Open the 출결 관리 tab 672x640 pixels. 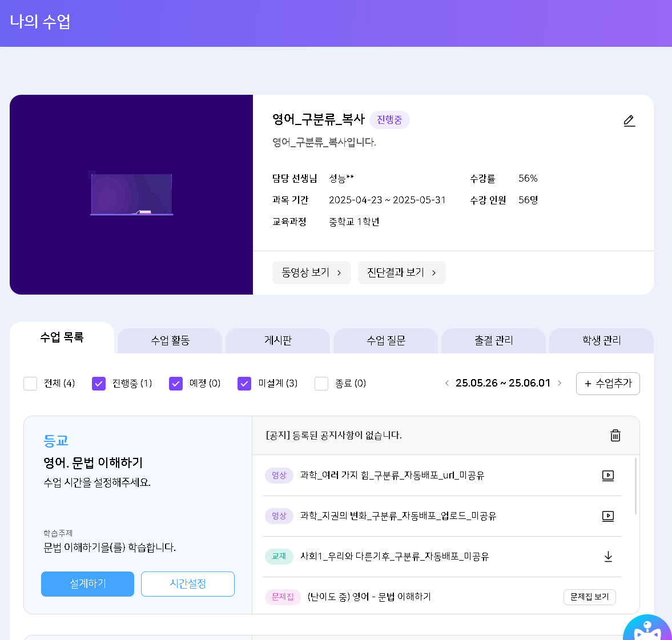click(x=493, y=341)
